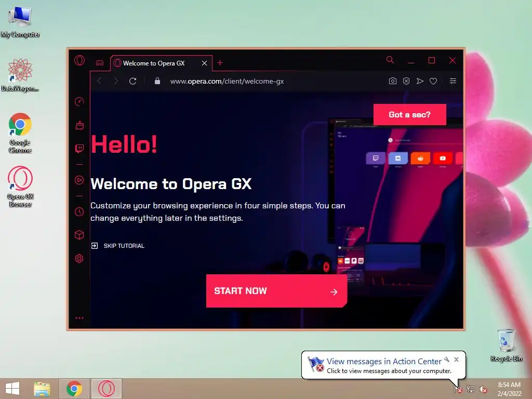Close the Action Center notification balloon
This screenshot has height=399, width=532.
click(x=456, y=360)
